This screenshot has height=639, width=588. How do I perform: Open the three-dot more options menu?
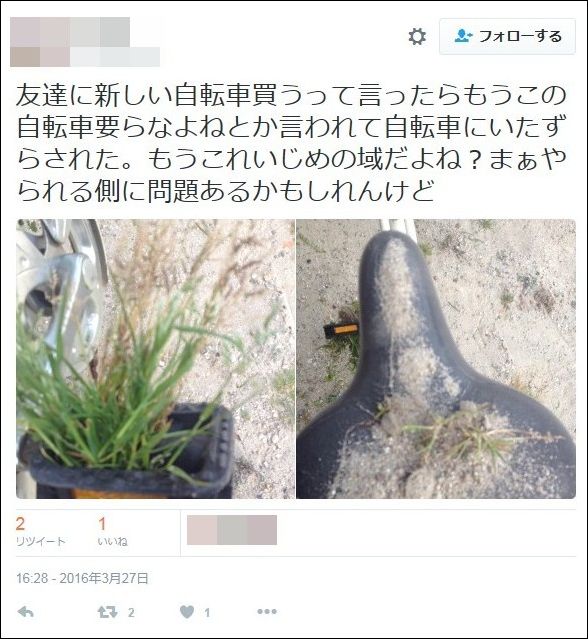coord(267,612)
